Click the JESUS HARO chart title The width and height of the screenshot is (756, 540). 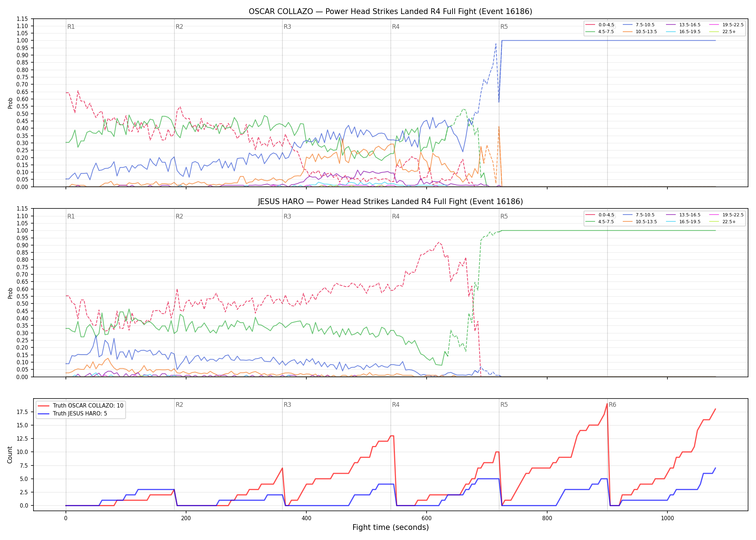point(390,202)
